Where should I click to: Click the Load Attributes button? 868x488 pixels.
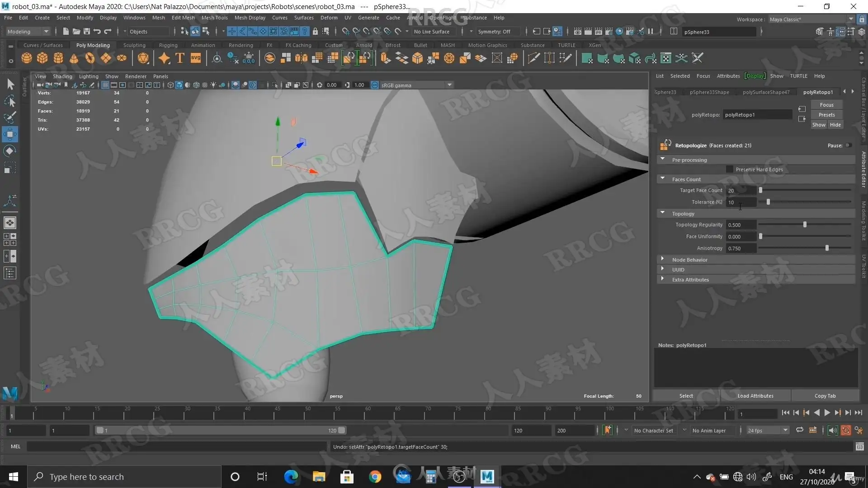tap(755, 396)
